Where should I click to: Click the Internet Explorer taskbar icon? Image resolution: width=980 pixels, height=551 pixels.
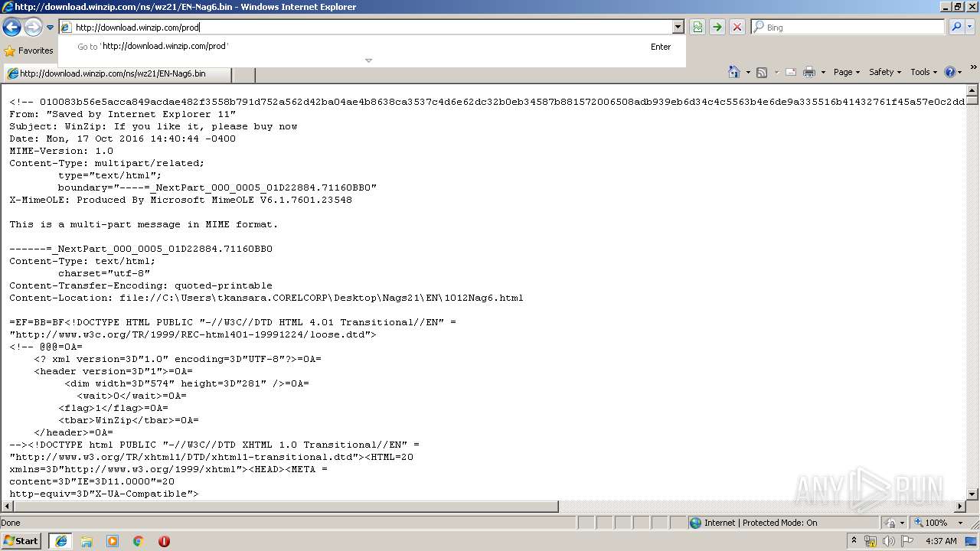tap(60, 541)
